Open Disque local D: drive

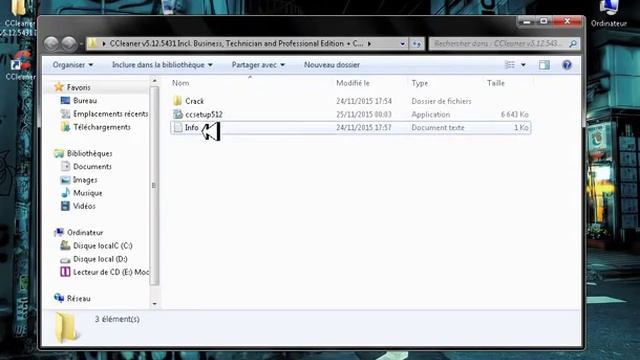click(100, 259)
